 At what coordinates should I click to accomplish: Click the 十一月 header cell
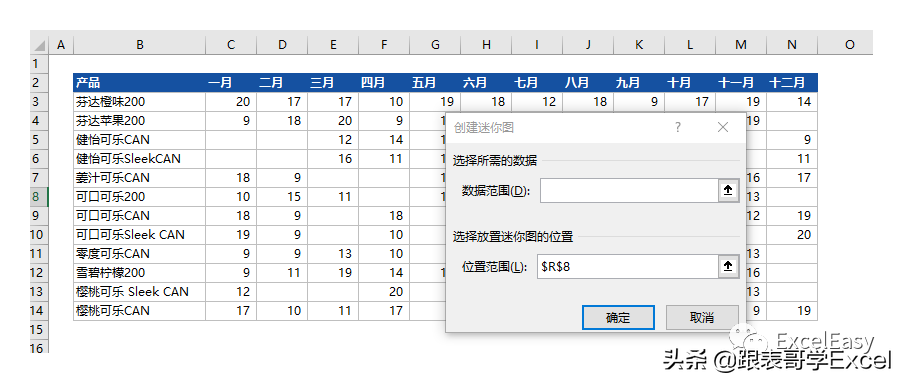tap(741, 82)
